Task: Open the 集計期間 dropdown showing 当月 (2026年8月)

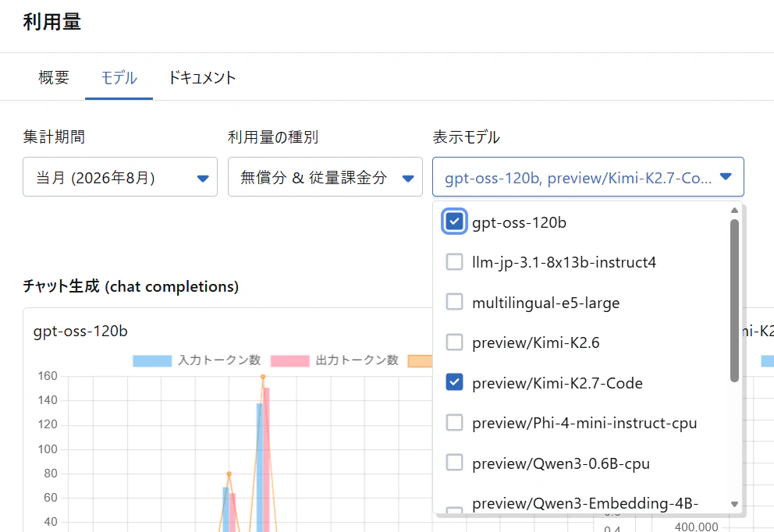Action: pyautogui.click(x=120, y=177)
